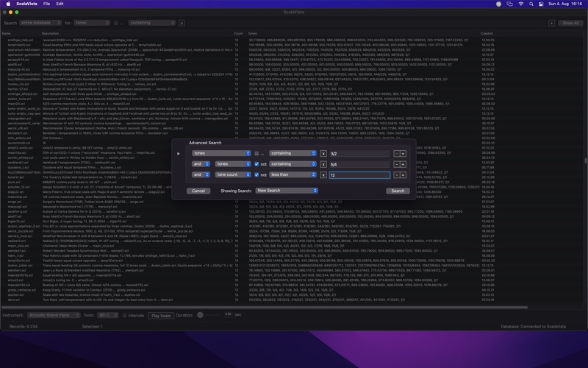Open Tonic 60: C dropdown
The height and width of the screenshot is (368, 588).
tap(108, 316)
